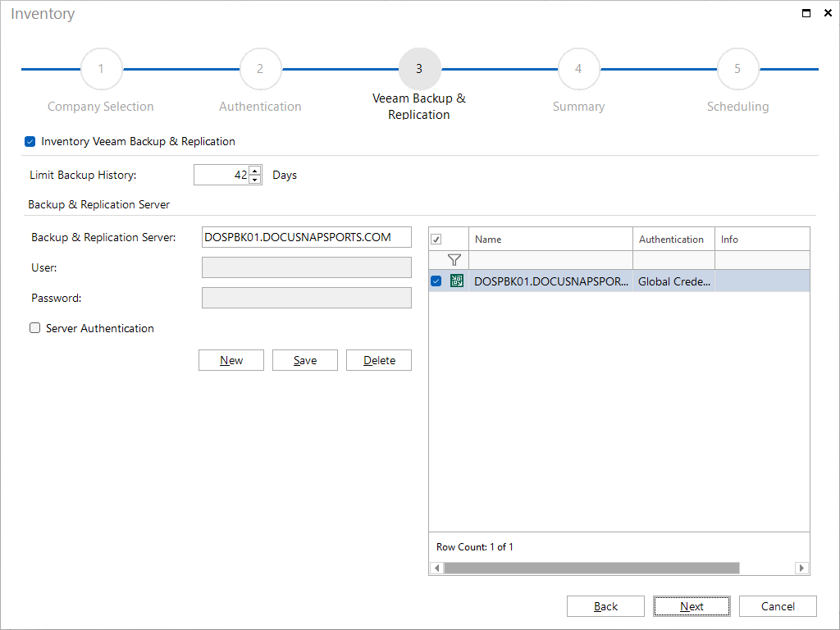Select step 3 Veeam Backup & Replication
Screen dimensions: 840x630
pos(419,69)
